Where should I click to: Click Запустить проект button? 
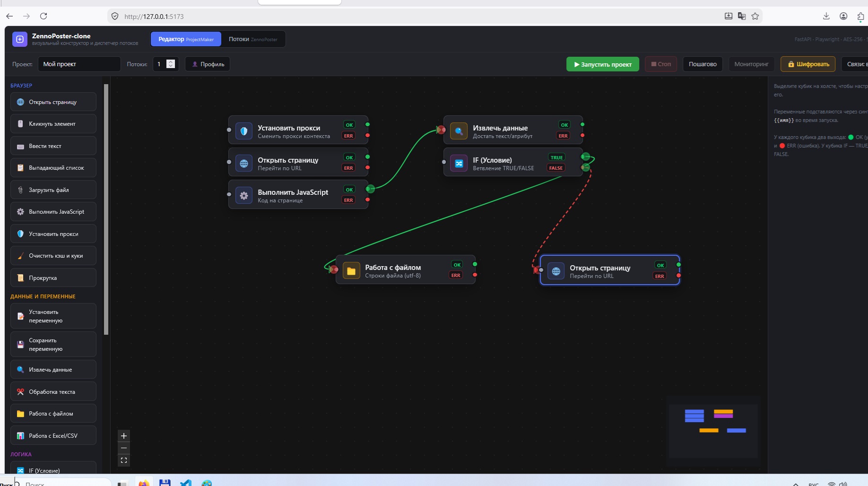pyautogui.click(x=603, y=64)
